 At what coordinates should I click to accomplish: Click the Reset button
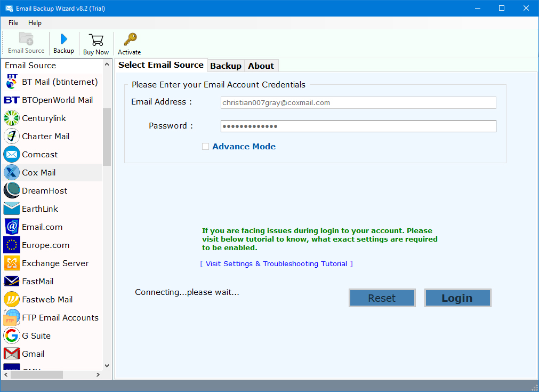(382, 298)
